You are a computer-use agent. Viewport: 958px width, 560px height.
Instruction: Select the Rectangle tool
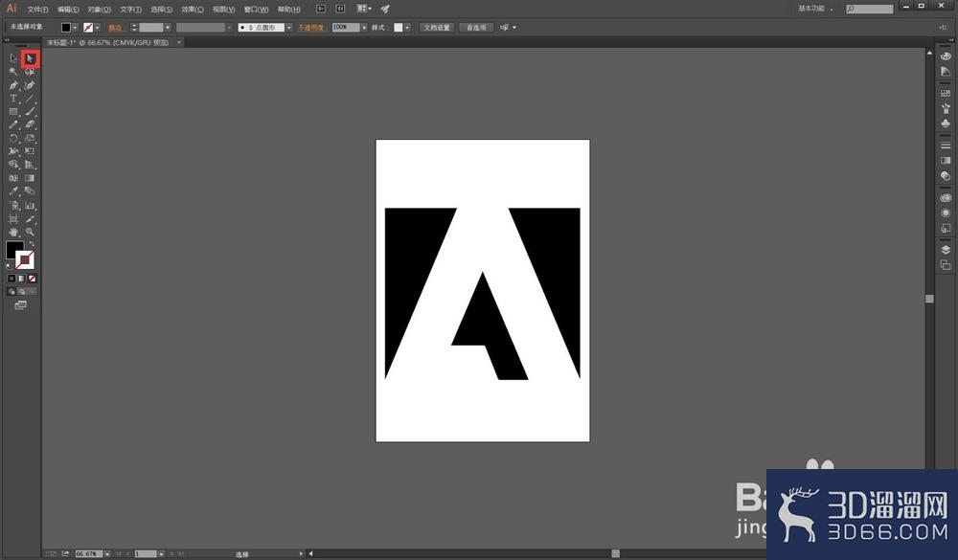click(12, 112)
